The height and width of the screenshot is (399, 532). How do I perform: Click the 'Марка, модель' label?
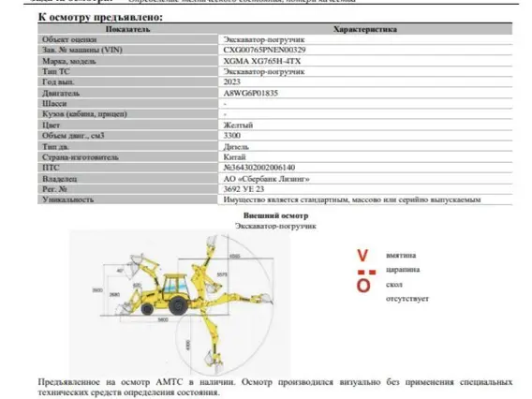coord(69,61)
